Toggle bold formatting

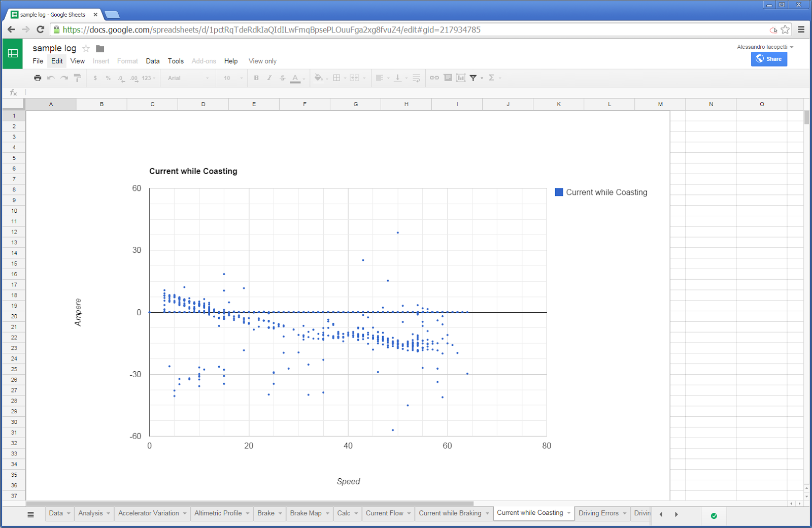(x=256, y=78)
